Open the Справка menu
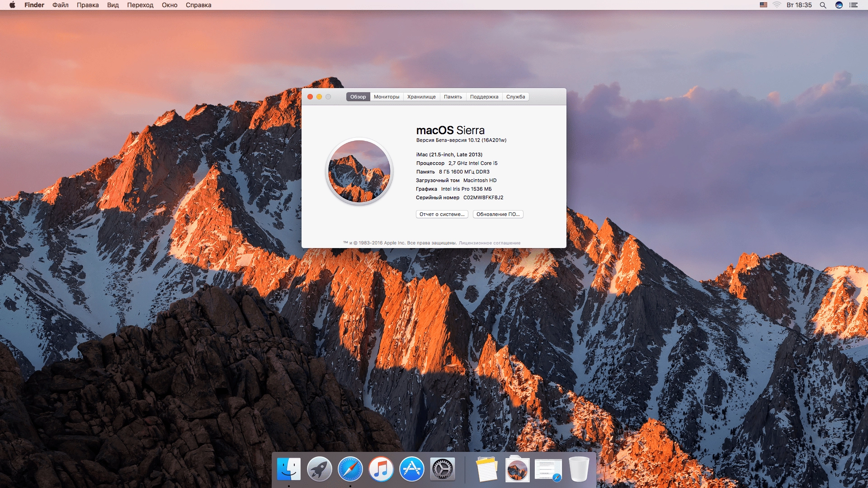Image resolution: width=868 pixels, height=488 pixels. 198,5
